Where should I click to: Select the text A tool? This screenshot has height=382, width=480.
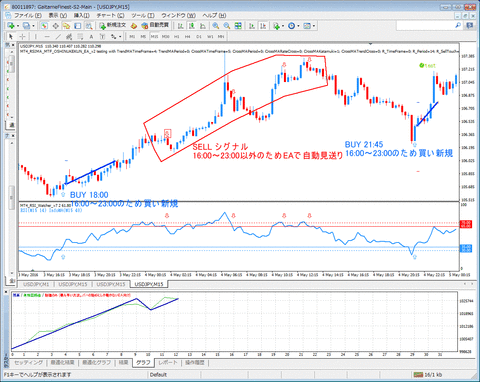tap(91, 36)
